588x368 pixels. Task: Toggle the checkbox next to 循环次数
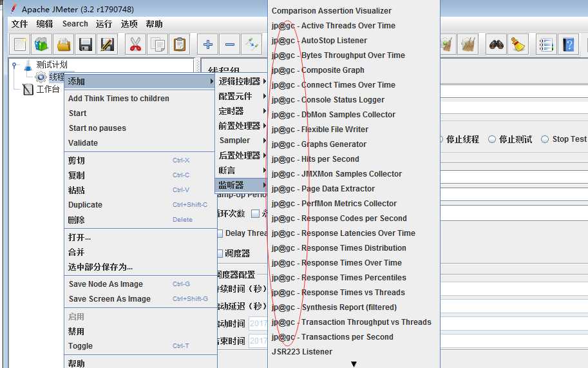pyautogui.click(x=256, y=213)
